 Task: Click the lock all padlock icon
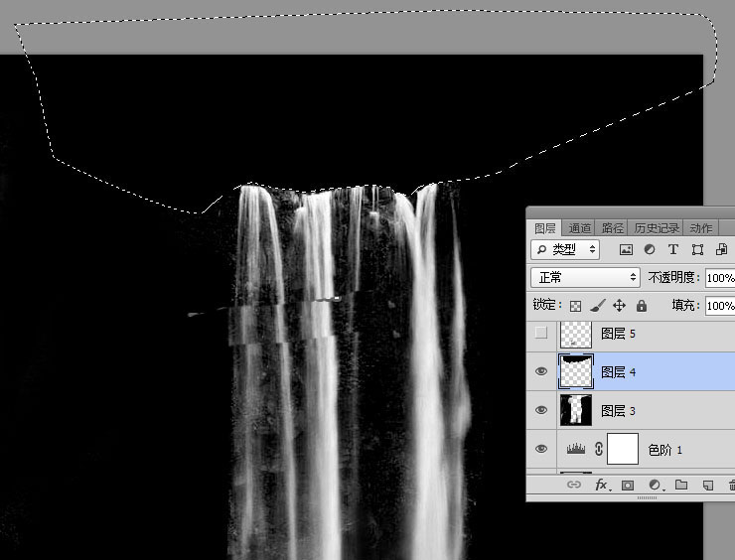(642, 306)
